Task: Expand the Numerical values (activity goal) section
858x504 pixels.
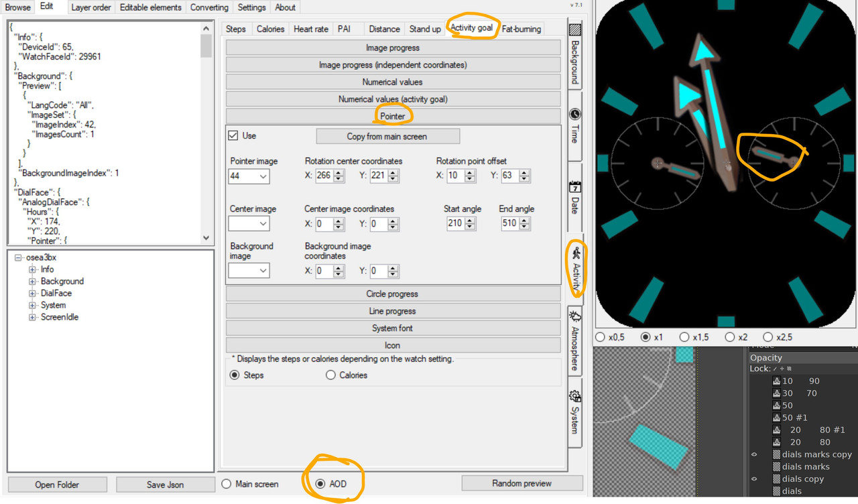Action: tap(393, 99)
